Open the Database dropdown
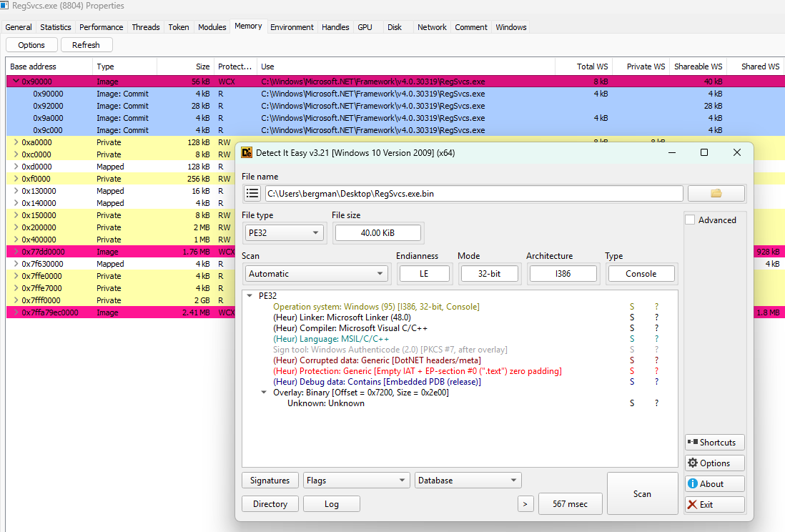This screenshot has height=532, width=785. pyautogui.click(x=468, y=481)
